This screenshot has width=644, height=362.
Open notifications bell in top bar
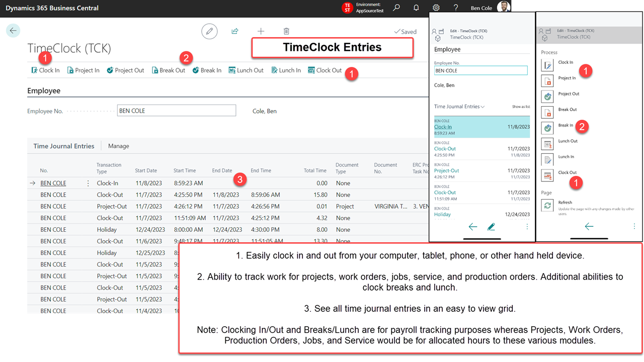[416, 8]
